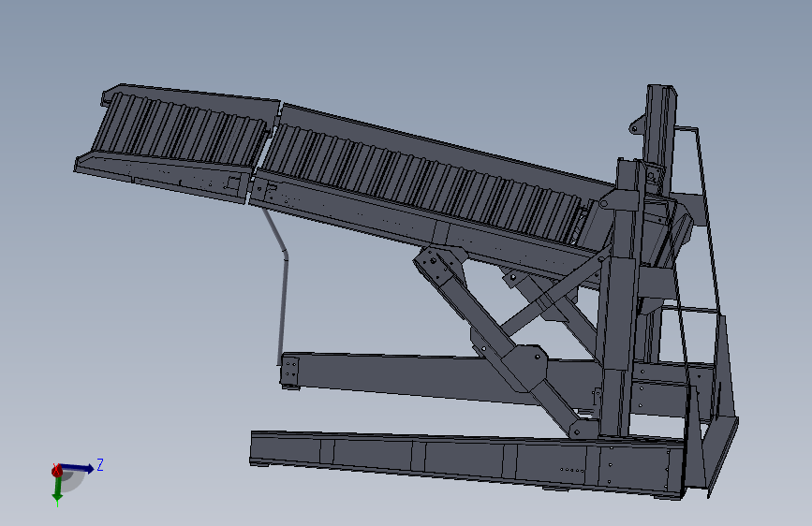Screen dimensions: 812x526
Task: Select the horizontal middle beam with bolted end plate
Action: pyautogui.click(x=414, y=379)
